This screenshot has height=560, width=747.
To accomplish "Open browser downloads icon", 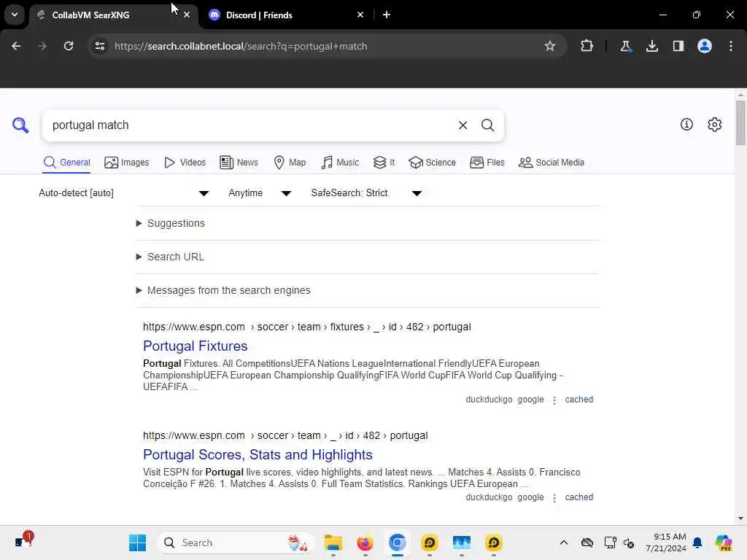I will [651, 46].
